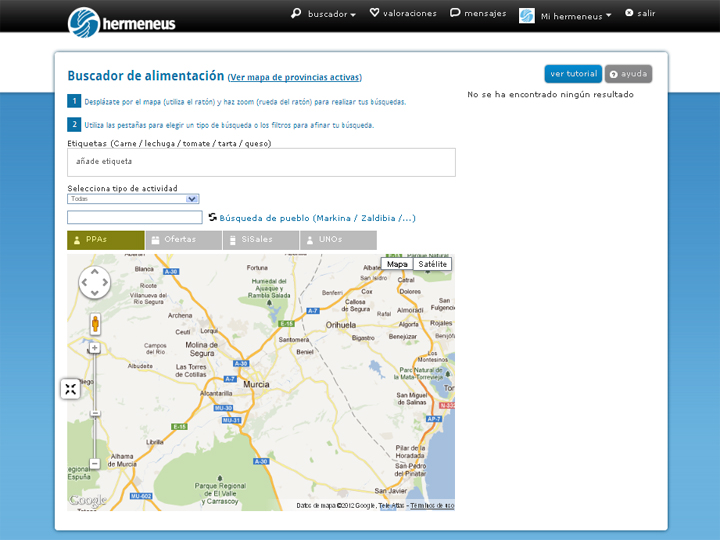720x540 pixels.
Task: Open the mensajes menu item
Action: [478, 14]
